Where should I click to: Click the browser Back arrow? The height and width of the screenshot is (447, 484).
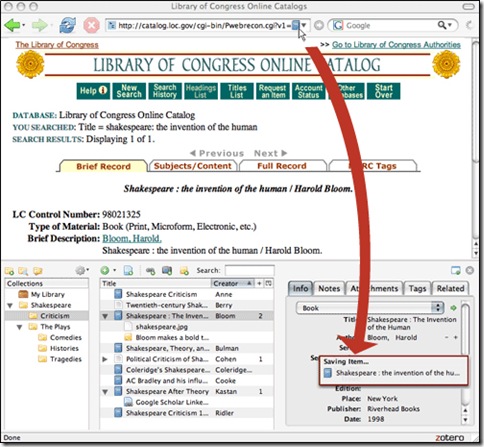(13, 25)
